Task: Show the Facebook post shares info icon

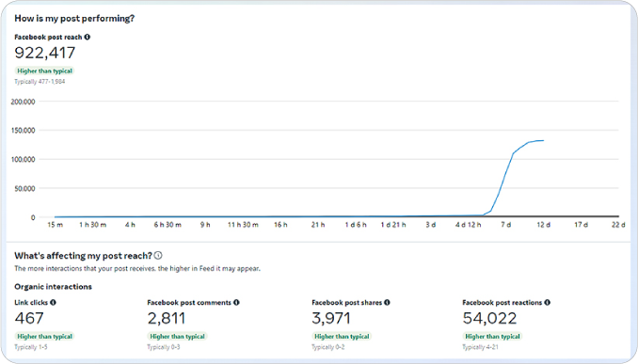Action: pyautogui.click(x=387, y=303)
